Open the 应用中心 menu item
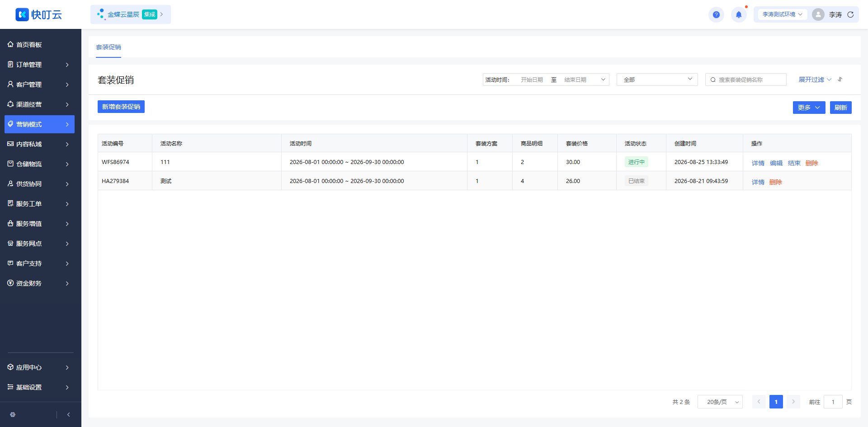This screenshot has height=427, width=868. pos(39,367)
